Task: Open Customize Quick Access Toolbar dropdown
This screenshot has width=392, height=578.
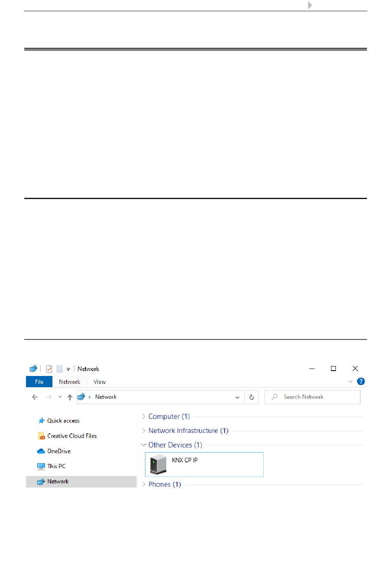Action: tap(68, 369)
